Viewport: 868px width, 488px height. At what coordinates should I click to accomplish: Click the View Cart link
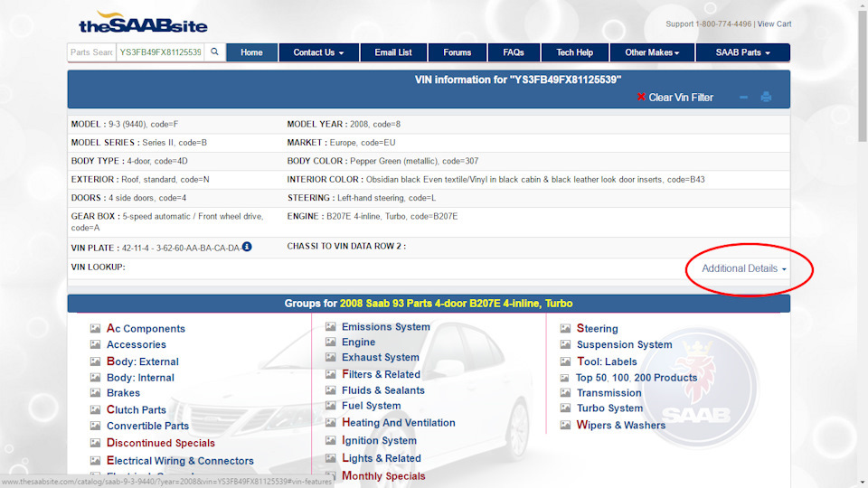point(774,23)
